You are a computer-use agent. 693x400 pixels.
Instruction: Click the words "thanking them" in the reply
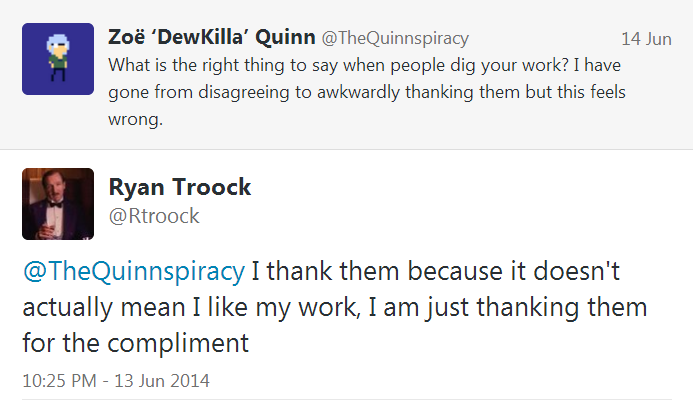562,308
